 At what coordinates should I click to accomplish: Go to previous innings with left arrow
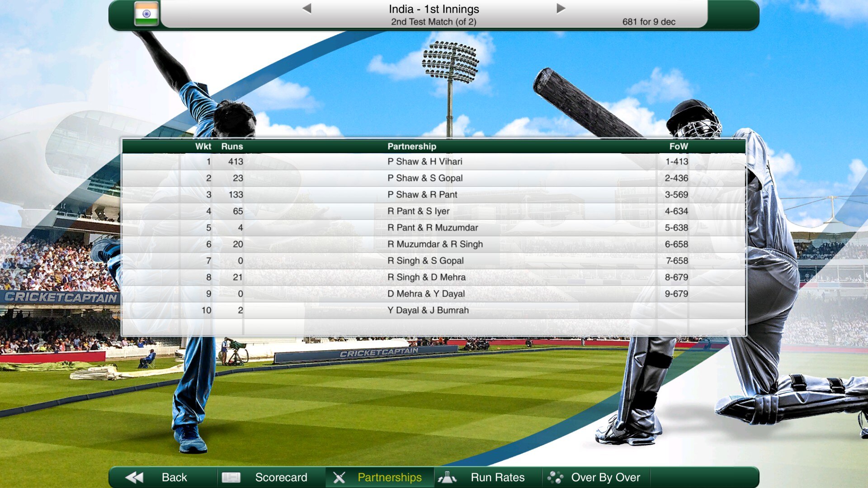307,8
